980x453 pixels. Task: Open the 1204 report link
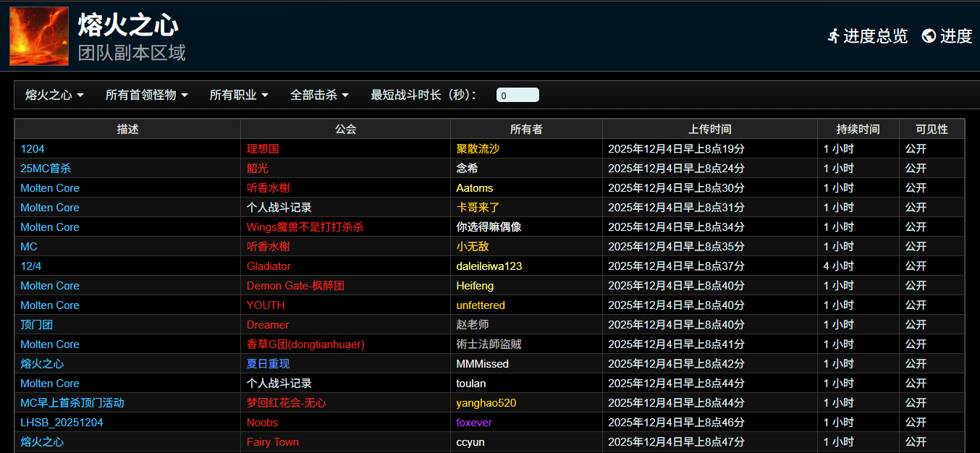33,149
